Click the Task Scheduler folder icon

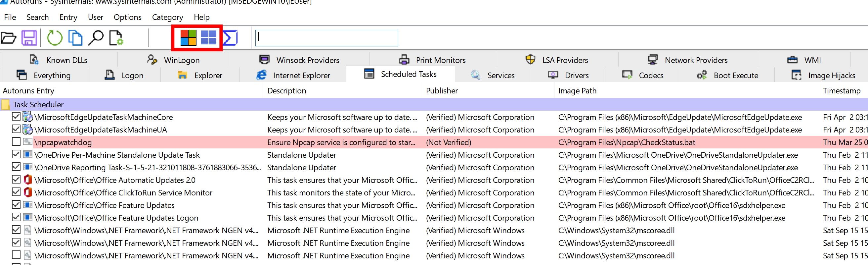(x=5, y=105)
